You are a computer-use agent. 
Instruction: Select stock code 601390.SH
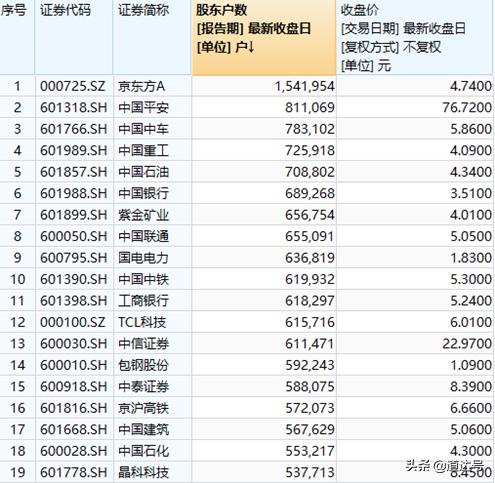[74, 279]
